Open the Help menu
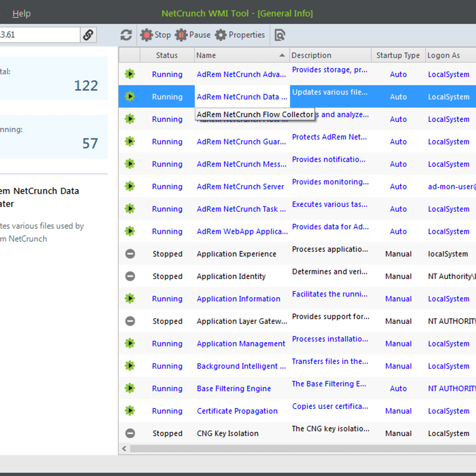This screenshot has height=476, width=476. [x=21, y=13]
